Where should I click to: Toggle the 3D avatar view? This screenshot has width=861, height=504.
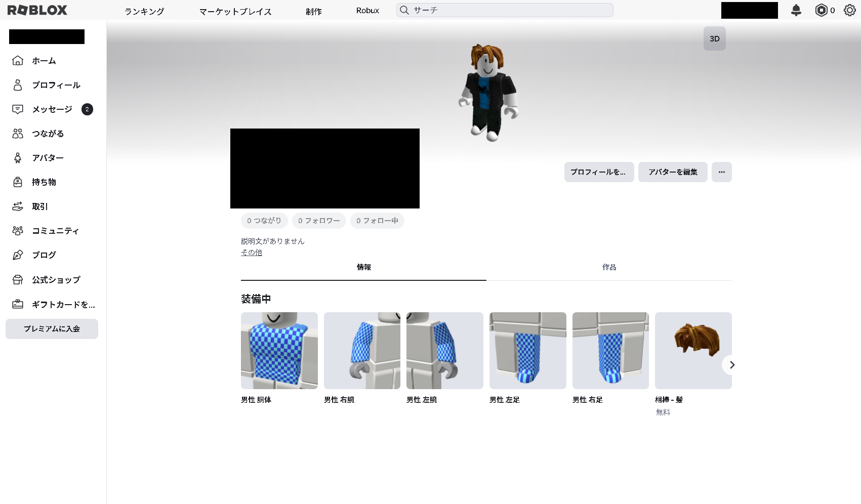pos(714,39)
